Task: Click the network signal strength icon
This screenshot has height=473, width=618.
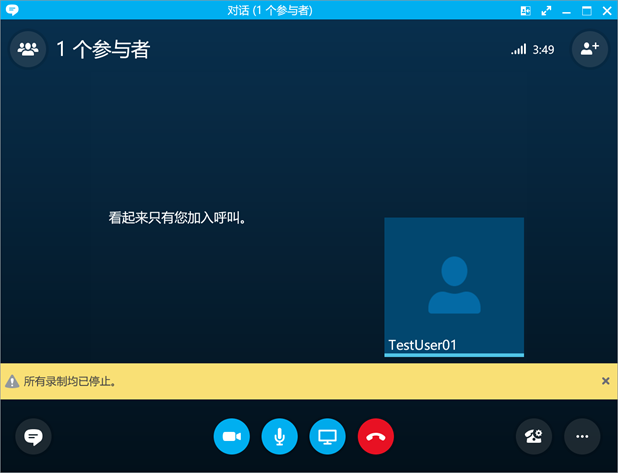Action: 518,49
